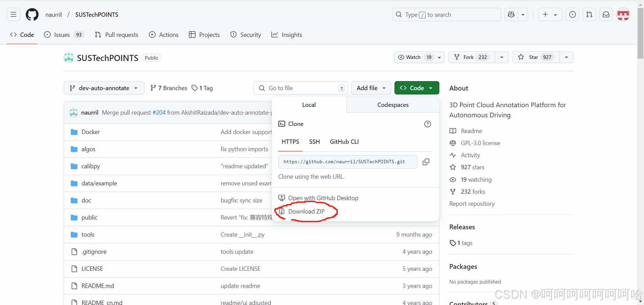Open the notifications inbox icon
The height and width of the screenshot is (305, 644).
606,14
